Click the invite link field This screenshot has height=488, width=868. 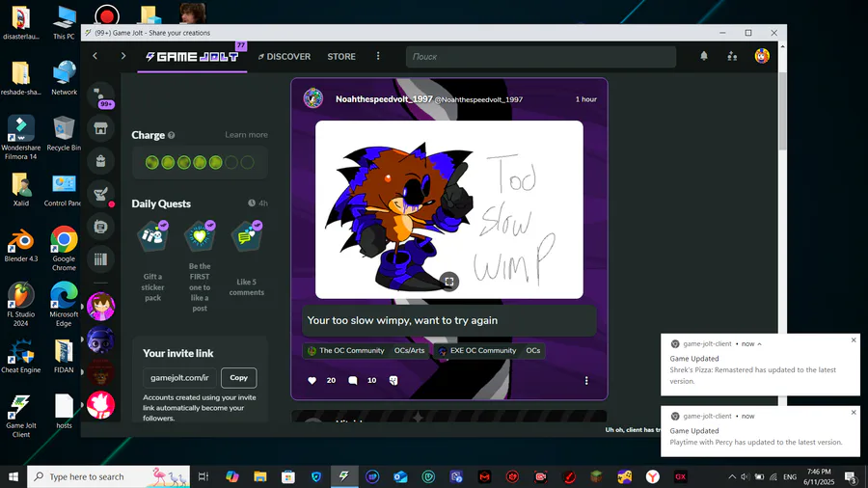pos(180,377)
